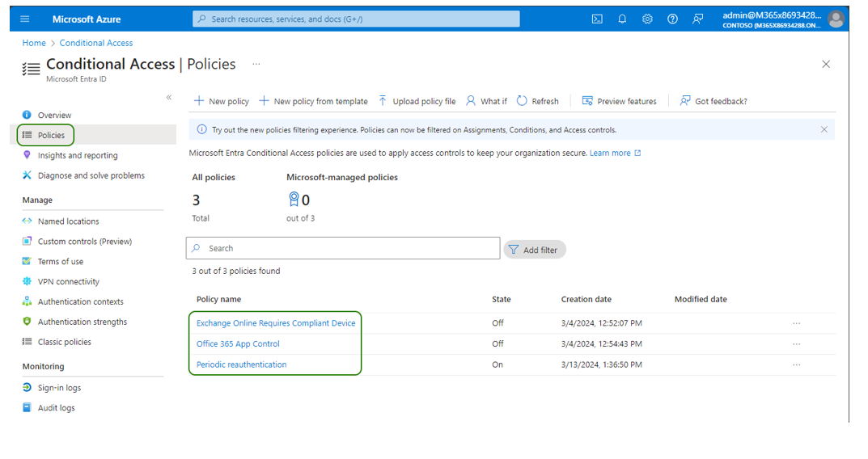Viewport: 868px width, 459px height.
Task: Dismiss the new filtering experience banner
Action: 824,129
